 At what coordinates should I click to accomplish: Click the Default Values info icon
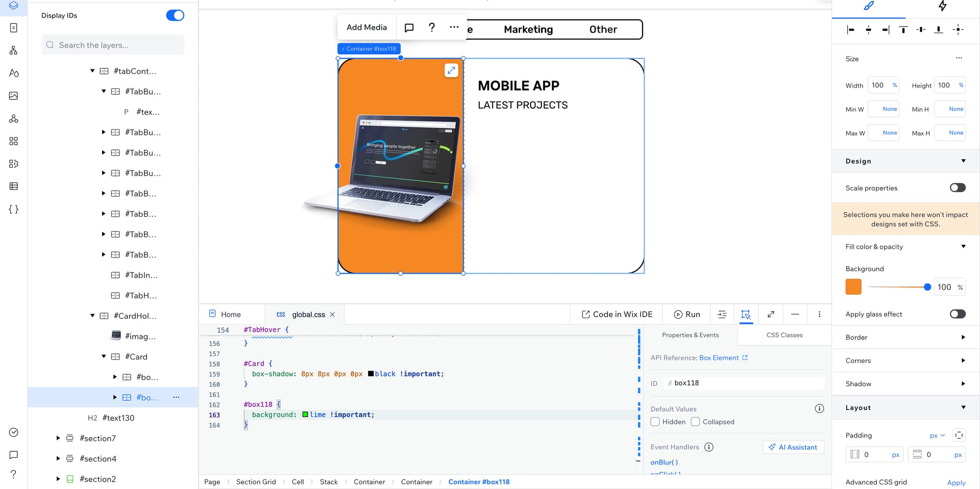(x=819, y=408)
